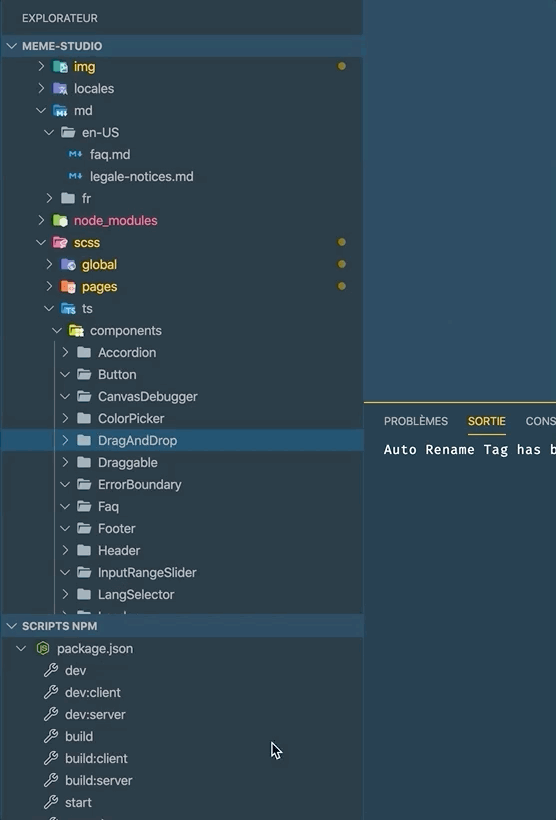Select the Button folder row
The height and width of the screenshot is (820, 556).
pyautogui.click(x=182, y=374)
